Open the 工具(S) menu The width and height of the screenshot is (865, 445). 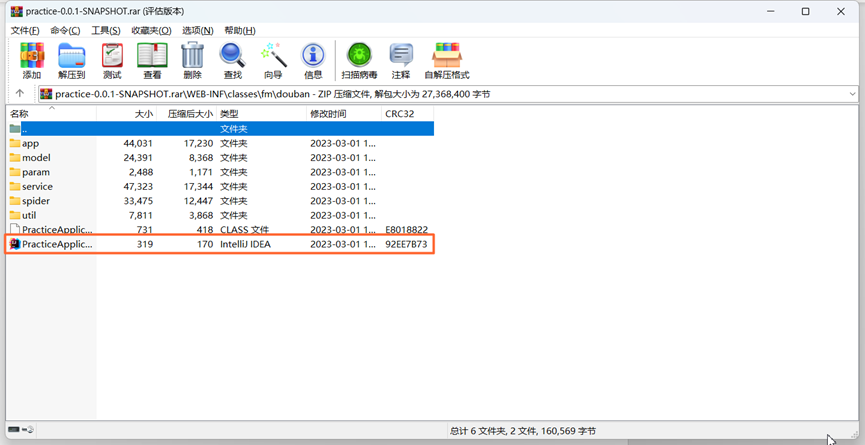click(x=105, y=31)
